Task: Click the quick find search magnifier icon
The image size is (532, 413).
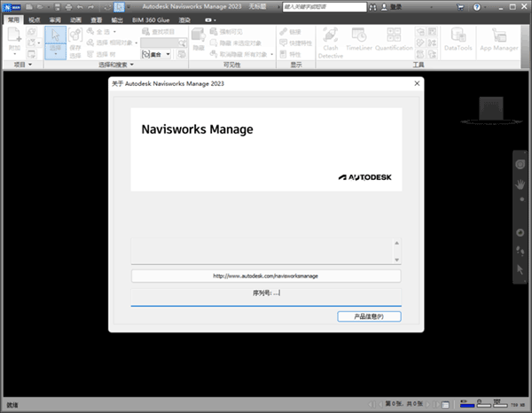Action: point(182,43)
